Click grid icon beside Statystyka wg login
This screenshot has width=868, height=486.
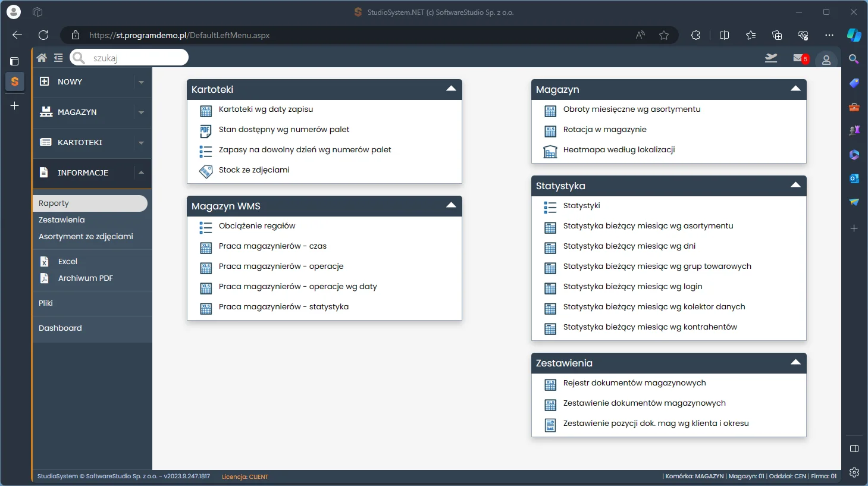click(x=550, y=288)
